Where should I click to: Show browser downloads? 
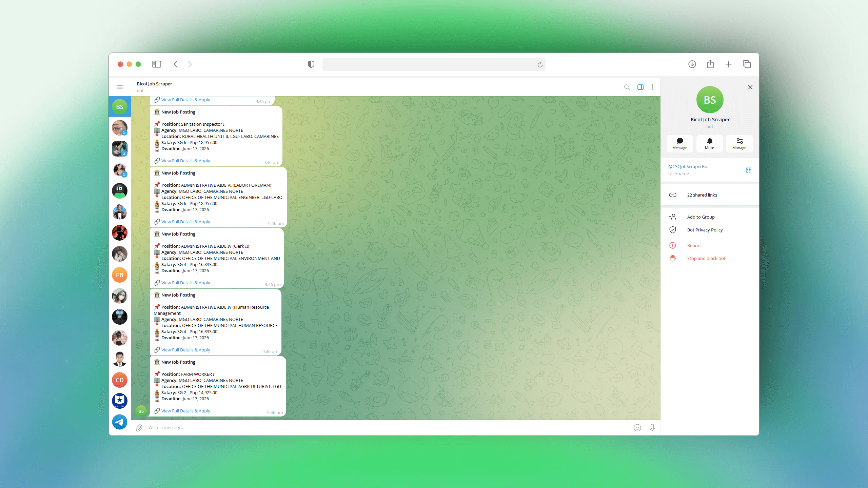[692, 64]
